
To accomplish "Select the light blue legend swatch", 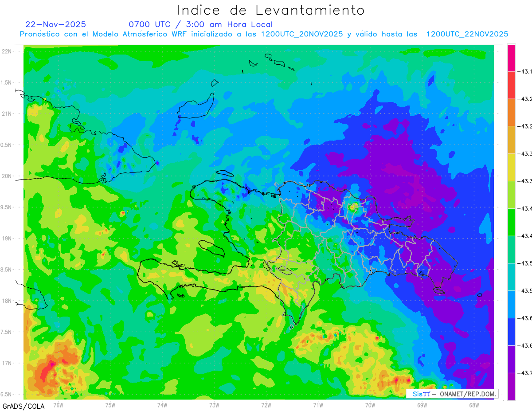I will point(511,305).
